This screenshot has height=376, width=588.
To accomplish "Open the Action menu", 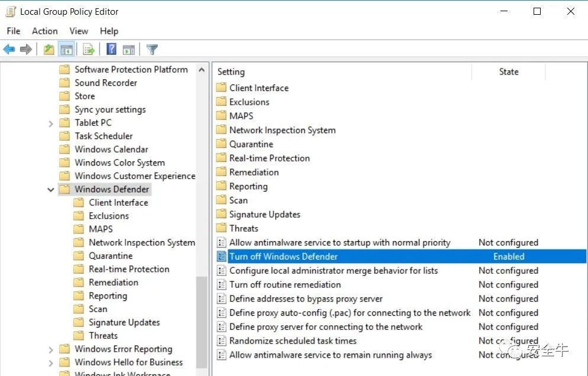I will [44, 31].
